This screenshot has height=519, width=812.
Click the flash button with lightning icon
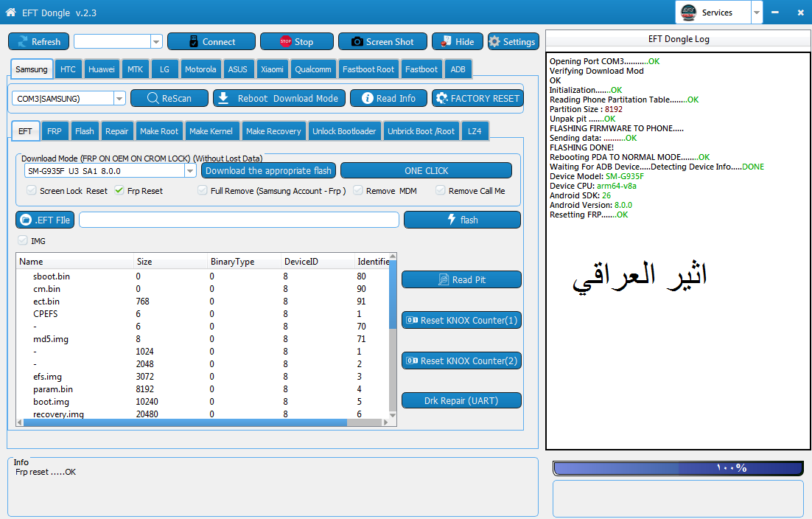coord(462,220)
